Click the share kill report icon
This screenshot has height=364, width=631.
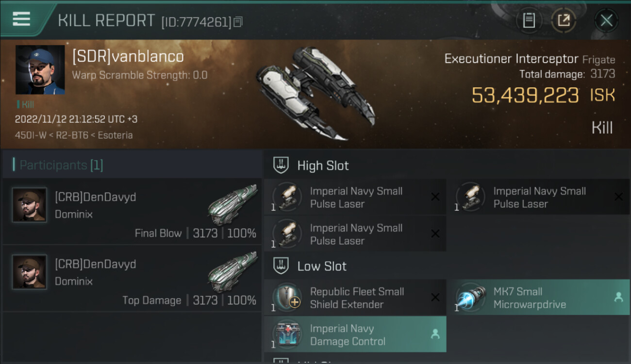coord(563,20)
